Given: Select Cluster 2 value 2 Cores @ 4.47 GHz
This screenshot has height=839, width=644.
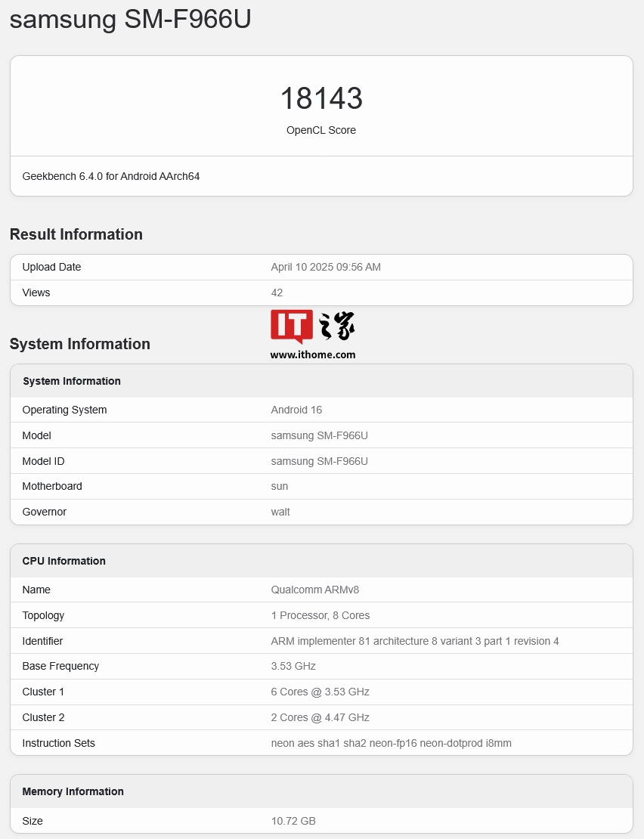Looking at the screenshot, I should point(320,717).
